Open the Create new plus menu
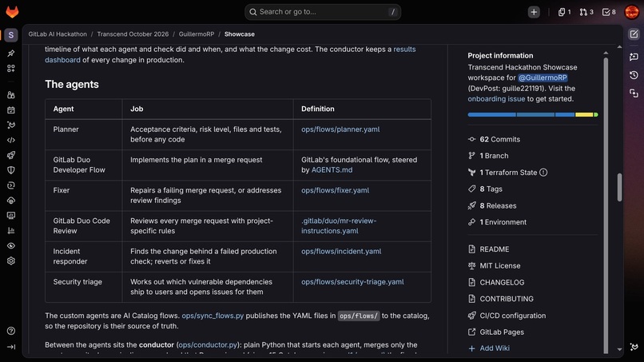The image size is (644, 362). pyautogui.click(x=534, y=12)
